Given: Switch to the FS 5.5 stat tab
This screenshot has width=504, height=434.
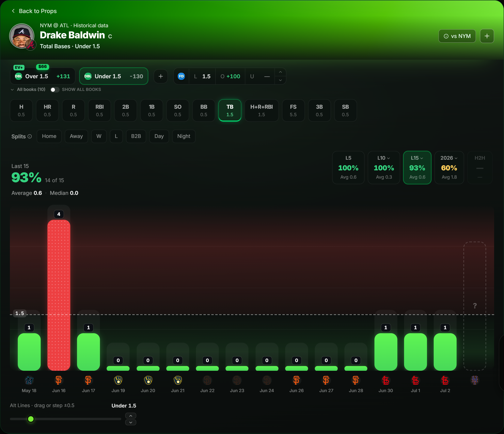Looking at the screenshot, I should click(x=293, y=110).
